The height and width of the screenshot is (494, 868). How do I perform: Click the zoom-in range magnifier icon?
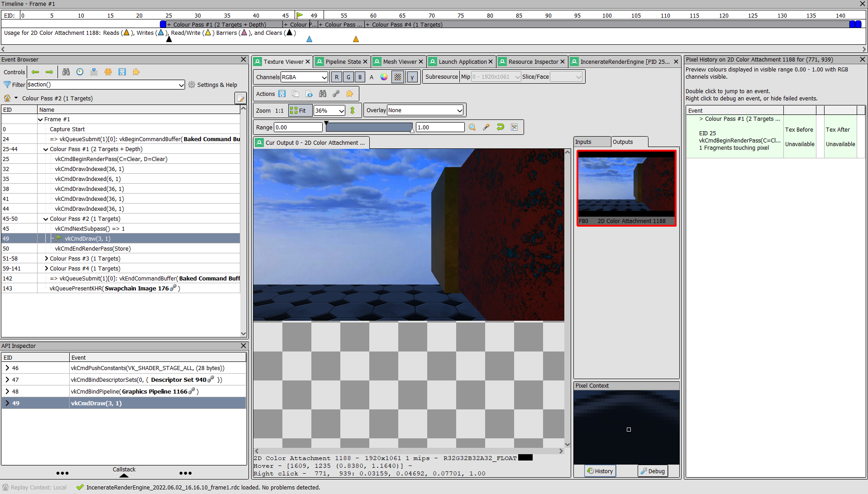tap(472, 127)
